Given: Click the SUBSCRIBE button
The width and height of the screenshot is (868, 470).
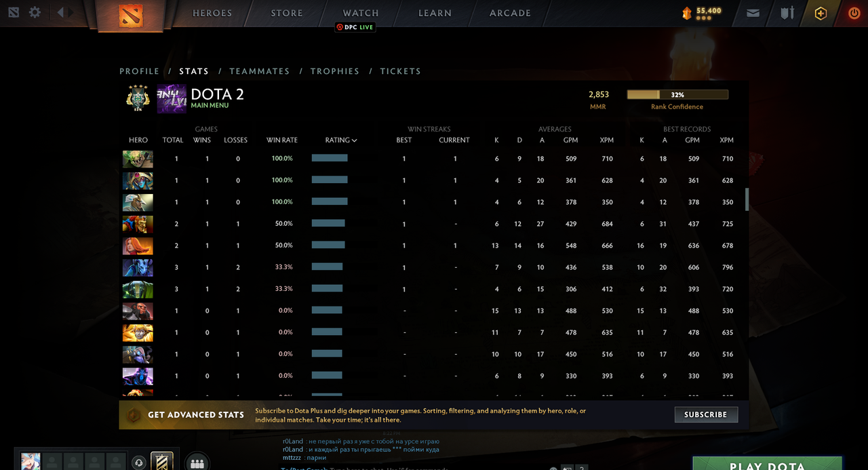Looking at the screenshot, I should tap(706, 414).
